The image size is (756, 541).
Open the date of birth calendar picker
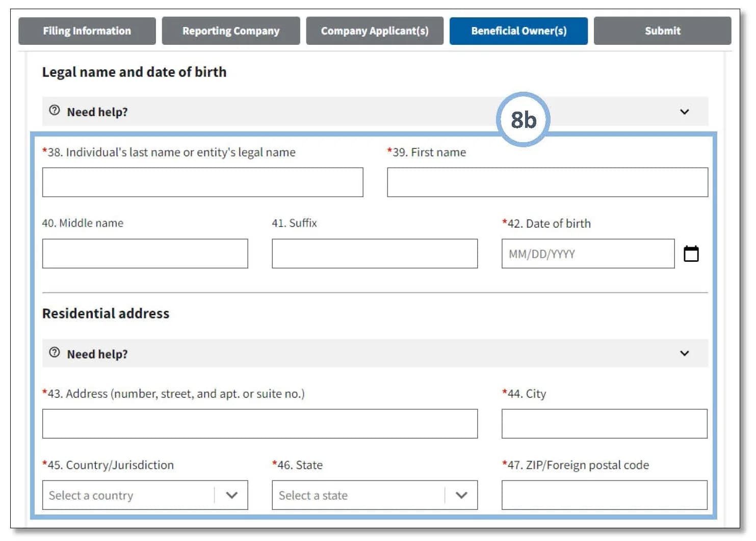coord(691,253)
